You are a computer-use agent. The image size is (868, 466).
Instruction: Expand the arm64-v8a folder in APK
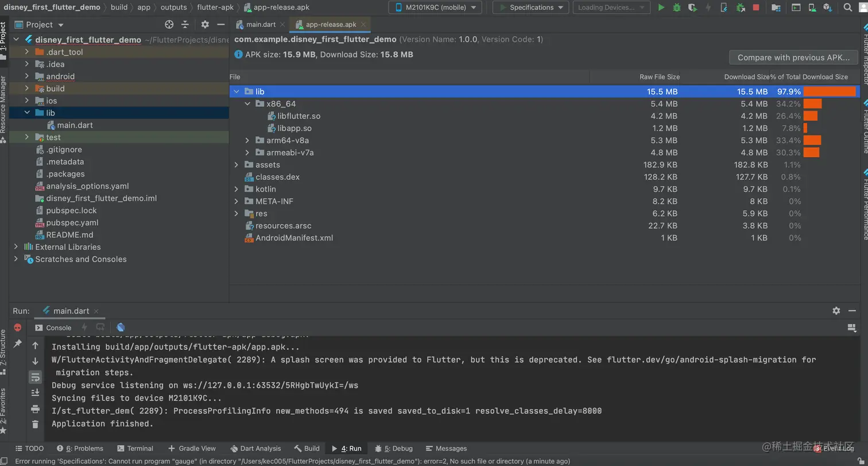click(x=247, y=140)
